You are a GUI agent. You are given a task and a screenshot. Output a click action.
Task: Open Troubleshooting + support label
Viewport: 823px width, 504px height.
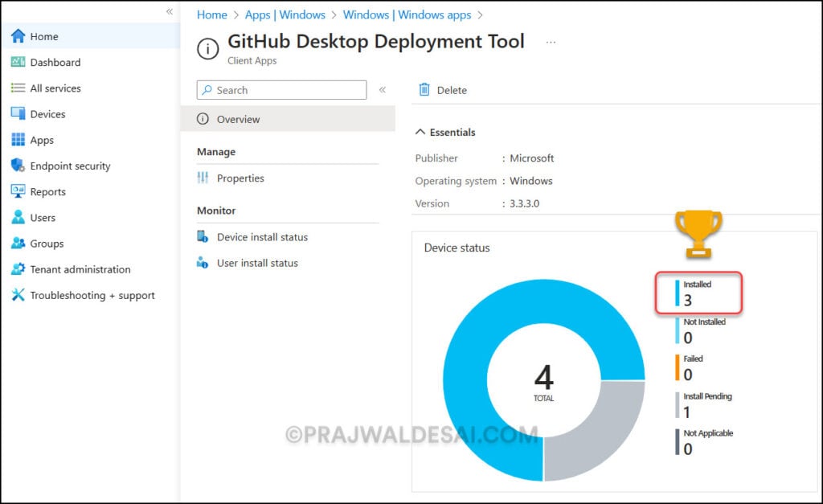[92, 296]
